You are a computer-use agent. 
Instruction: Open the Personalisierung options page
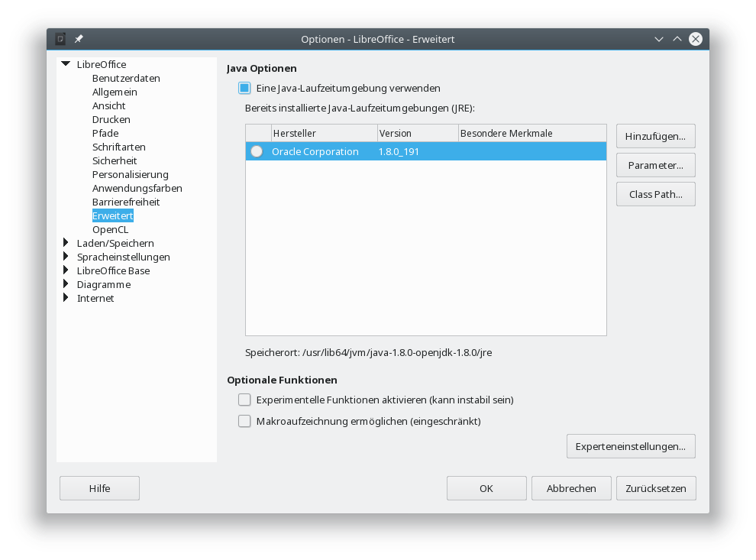tap(130, 174)
